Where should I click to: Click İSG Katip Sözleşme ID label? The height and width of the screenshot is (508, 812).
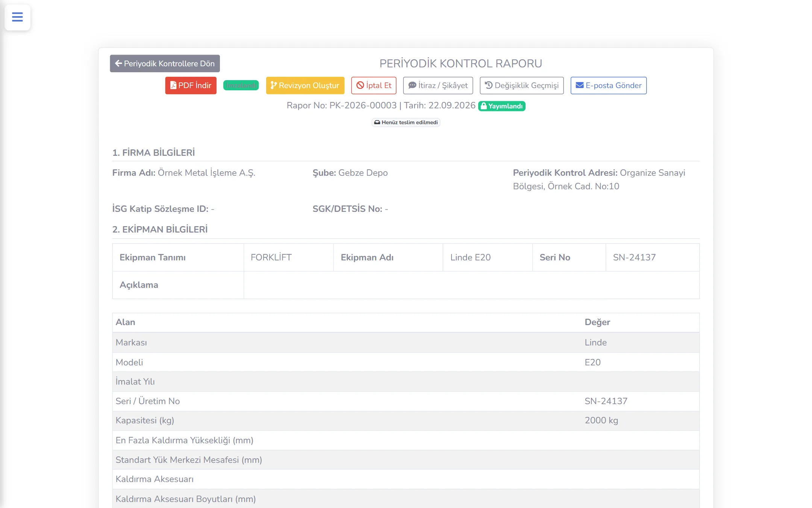click(160, 209)
